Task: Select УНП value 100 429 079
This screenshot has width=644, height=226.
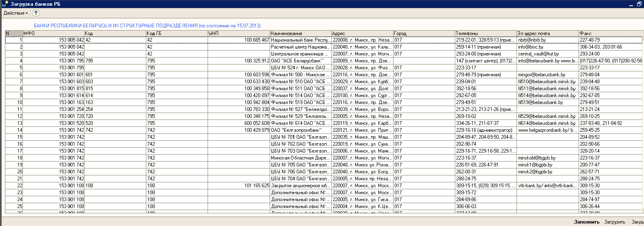Action: tap(239, 130)
